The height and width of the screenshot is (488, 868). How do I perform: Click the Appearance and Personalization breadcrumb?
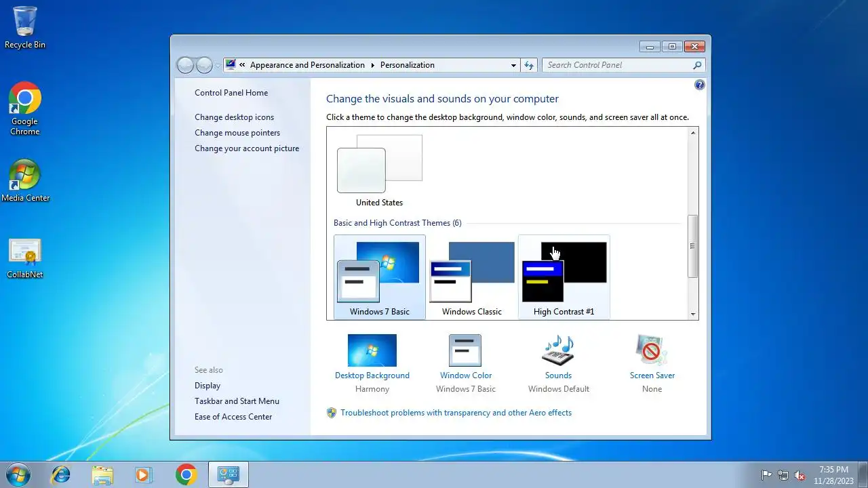coord(307,65)
